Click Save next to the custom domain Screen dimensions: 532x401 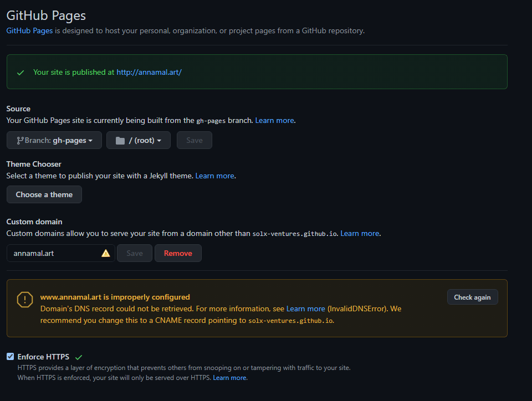click(135, 253)
